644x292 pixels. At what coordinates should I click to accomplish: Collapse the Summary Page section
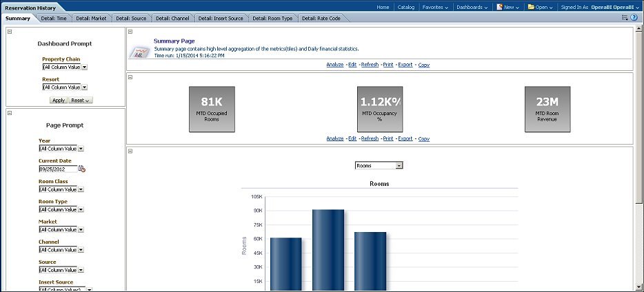point(130,32)
